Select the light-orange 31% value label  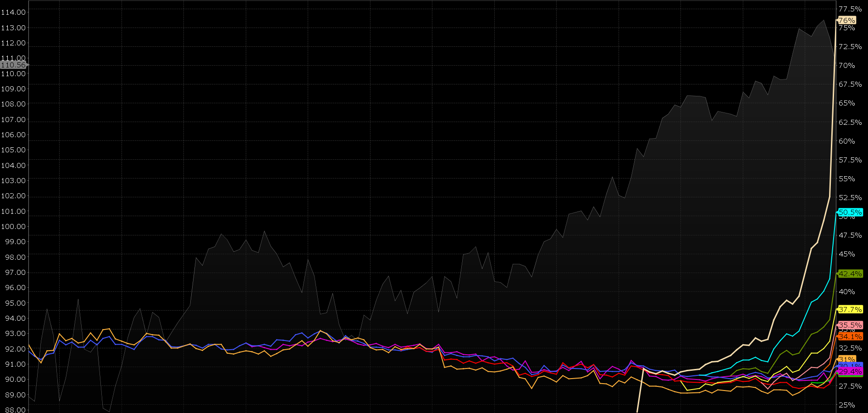coord(846,359)
